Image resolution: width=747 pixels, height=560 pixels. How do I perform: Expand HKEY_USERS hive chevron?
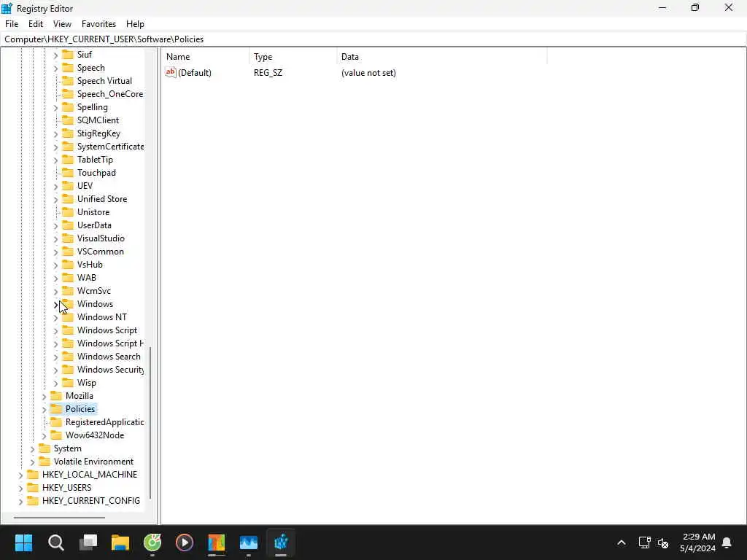tap(20, 488)
